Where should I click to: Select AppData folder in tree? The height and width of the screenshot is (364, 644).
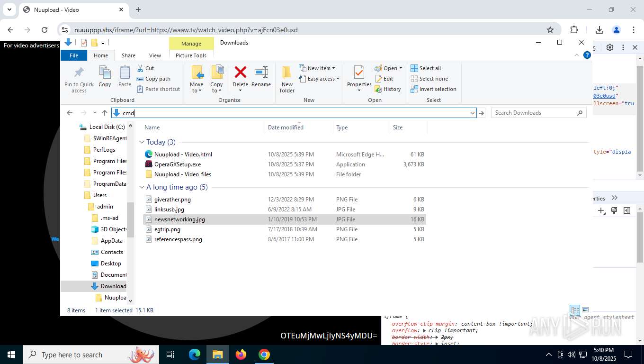pos(112,241)
